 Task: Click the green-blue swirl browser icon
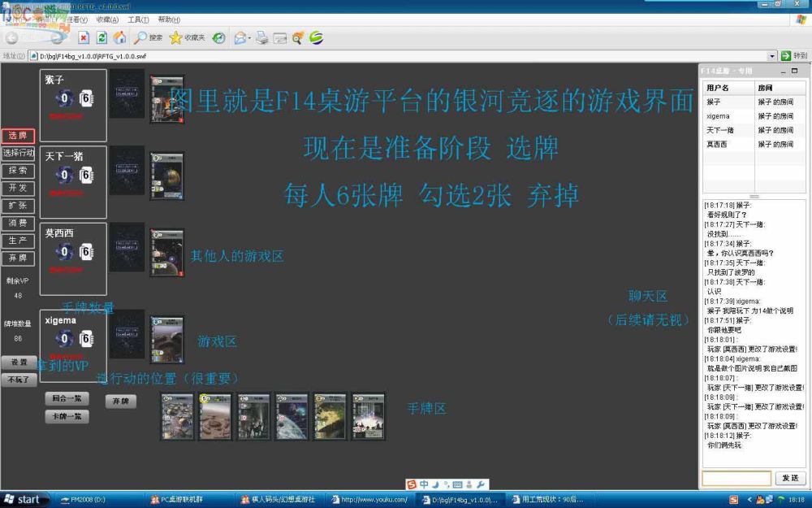pos(317,38)
